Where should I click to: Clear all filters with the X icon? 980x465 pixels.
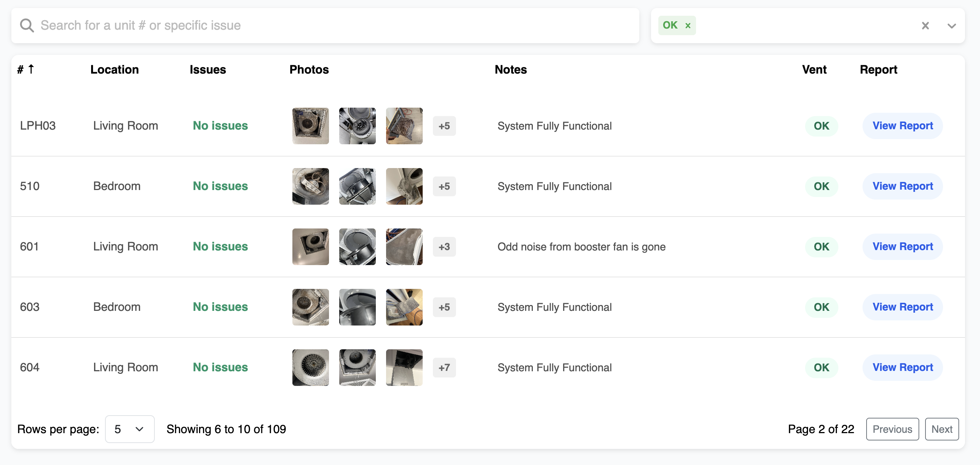point(925,26)
